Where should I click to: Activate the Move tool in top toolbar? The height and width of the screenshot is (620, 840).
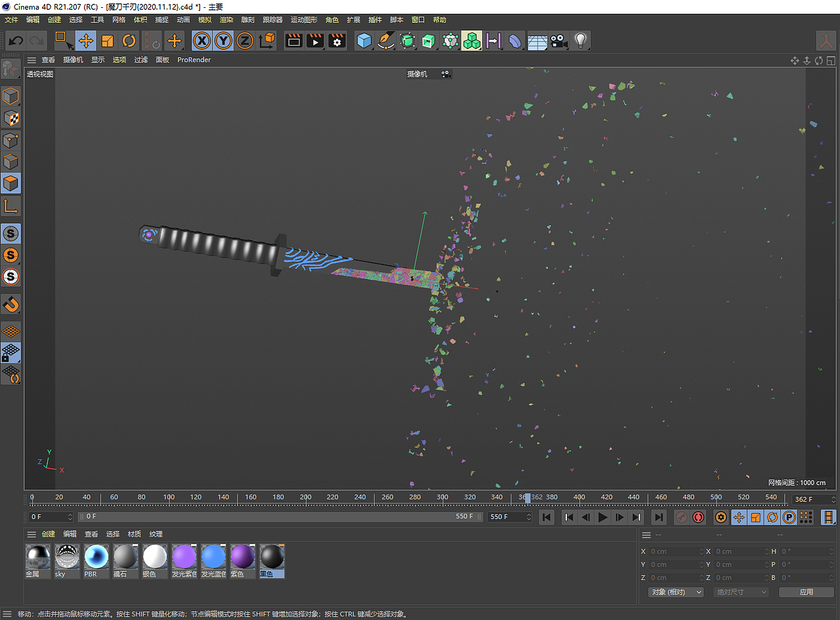pyautogui.click(x=86, y=41)
